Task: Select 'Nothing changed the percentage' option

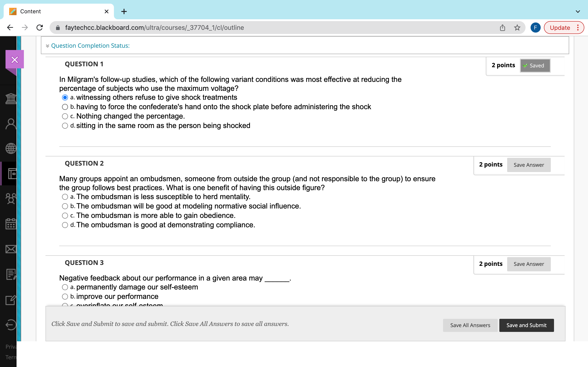Action: (x=65, y=116)
